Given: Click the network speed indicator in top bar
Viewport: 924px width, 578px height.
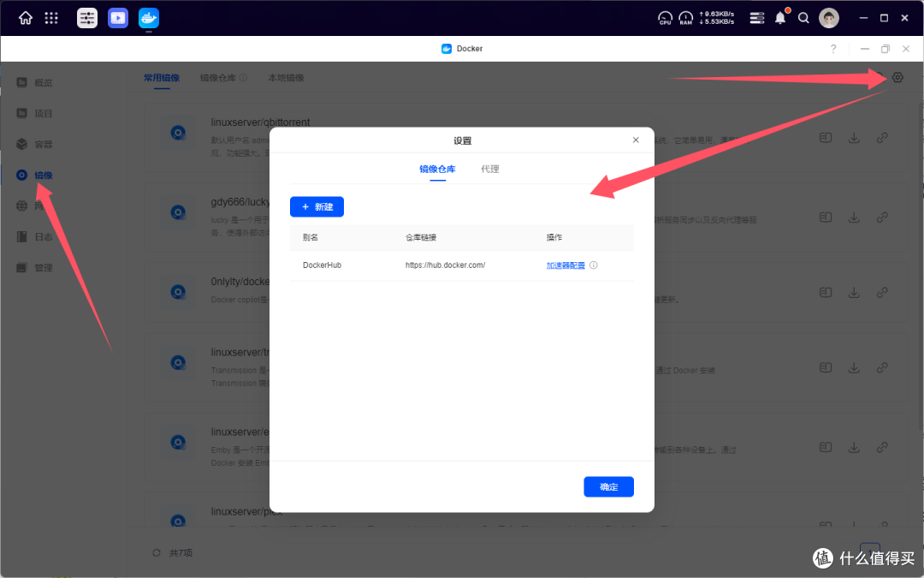Looking at the screenshot, I should 717,18.
